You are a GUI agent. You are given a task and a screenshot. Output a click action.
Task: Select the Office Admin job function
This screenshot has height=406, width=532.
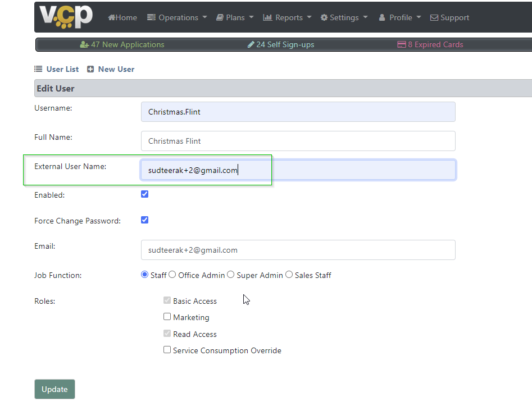pos(172,275)
